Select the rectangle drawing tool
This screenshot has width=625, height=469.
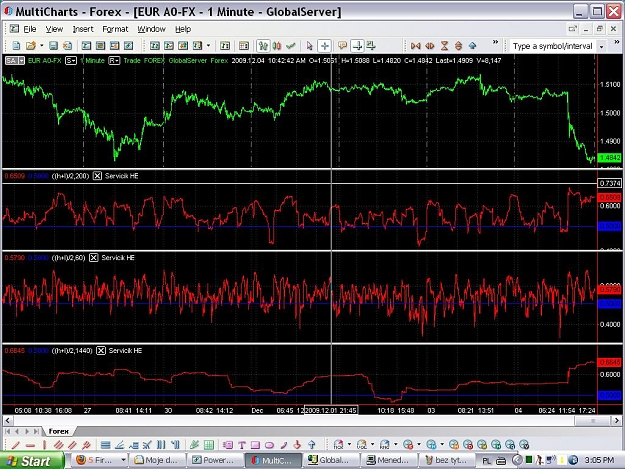tap(256, 445)
